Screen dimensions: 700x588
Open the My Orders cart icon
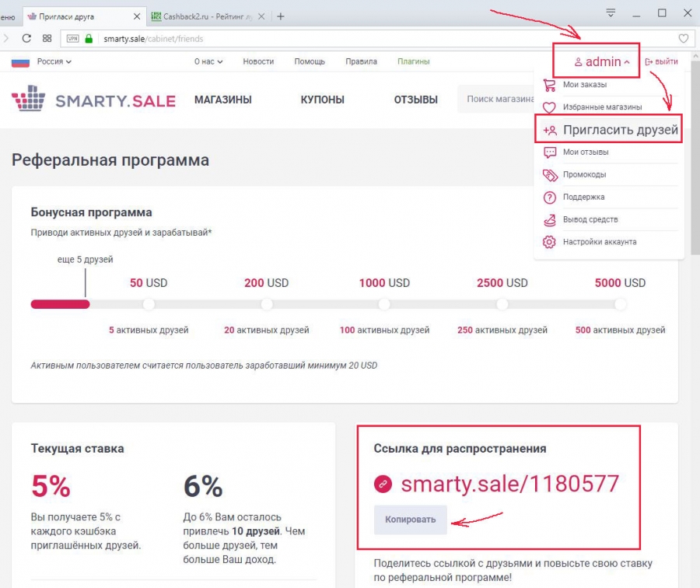550,85
